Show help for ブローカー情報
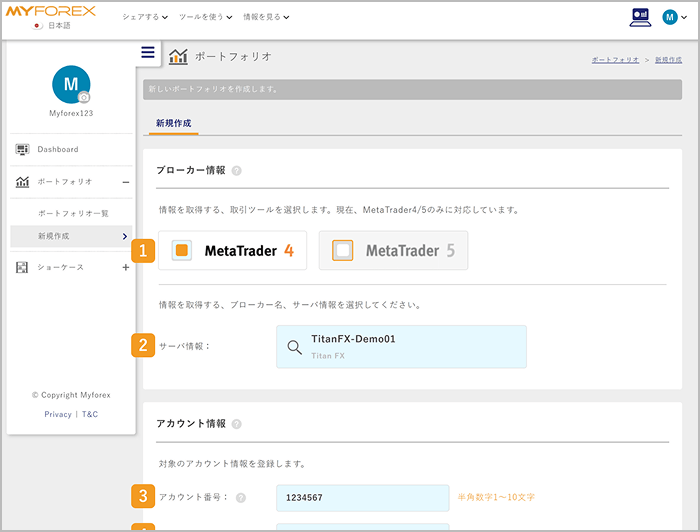The image size is (700, 532). (237, 170)
